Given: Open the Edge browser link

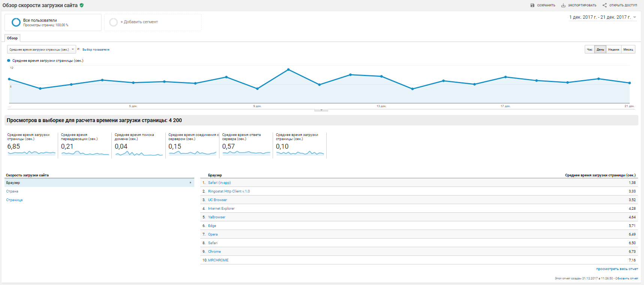Looking at the screenshot, I should (212, 226).
